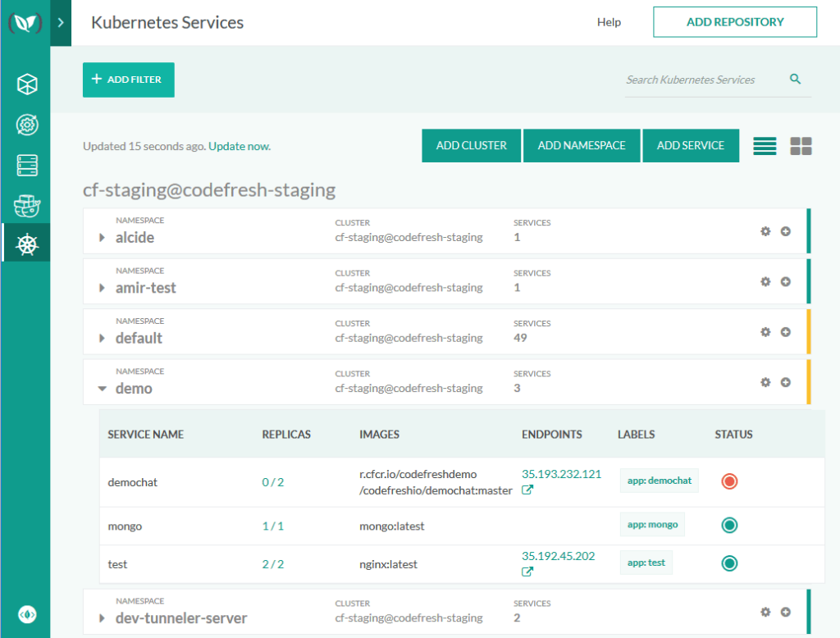
Task: Toggle the sidebar with the chevron arrow
Action: pyautogui.click(x=61, y=22)
